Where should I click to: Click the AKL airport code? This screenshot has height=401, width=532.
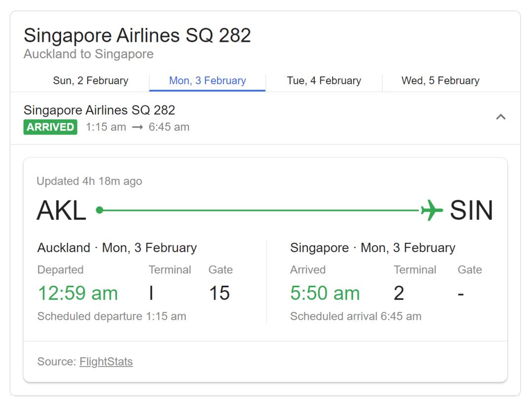point(62,211)
